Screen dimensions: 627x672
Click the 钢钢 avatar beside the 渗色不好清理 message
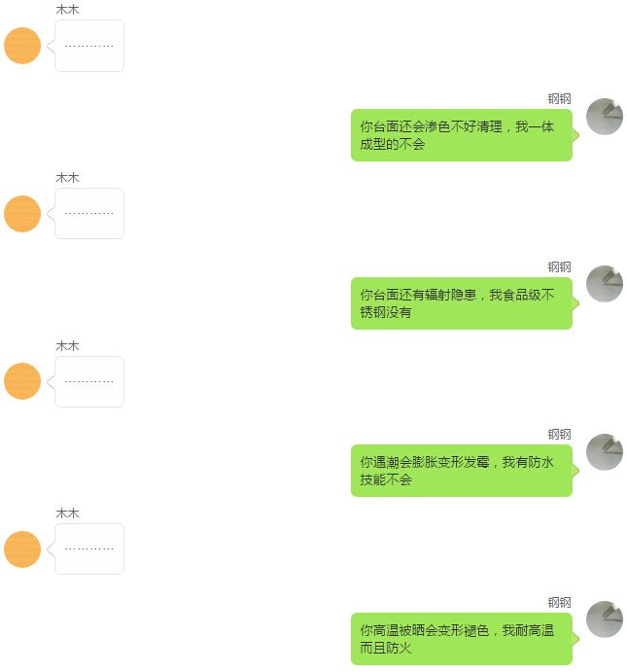(x=605, y=117)
